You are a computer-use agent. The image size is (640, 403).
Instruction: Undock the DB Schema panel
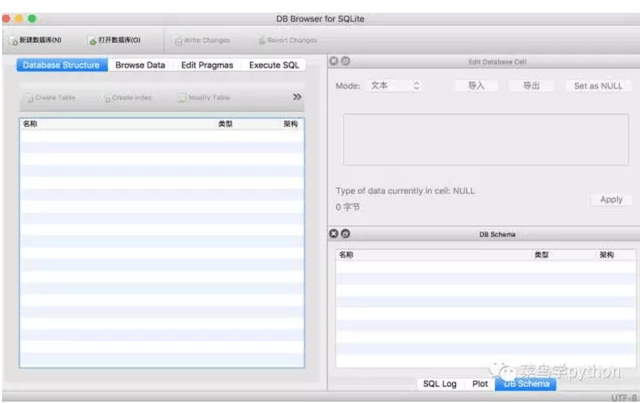pos(345,234)
